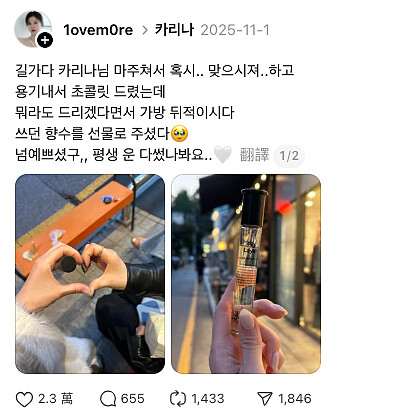Image resolution: width=407 pixels, height=414 pixels.
Task: Open the 1ovem0re username link
Action: tap(98, 30)
